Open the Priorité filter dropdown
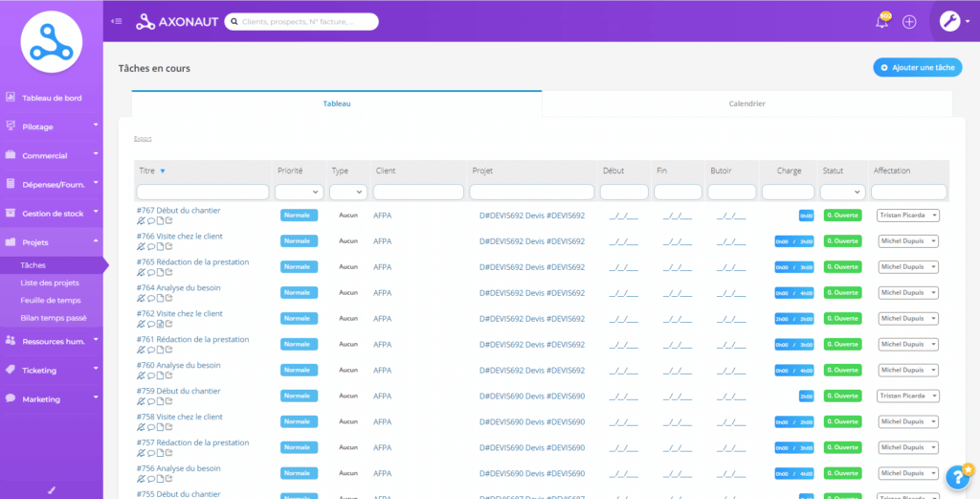Image resolution: width=980 pixels, height=499 pixels. 298,192
